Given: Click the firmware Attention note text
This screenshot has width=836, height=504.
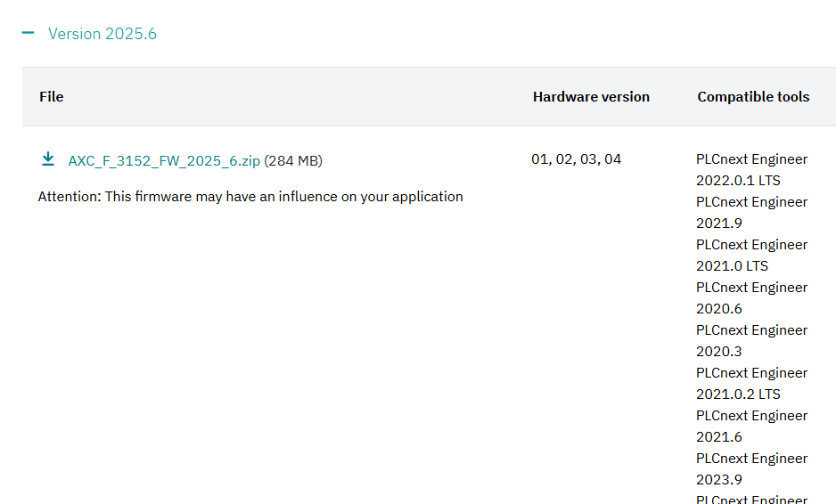Looking at the screenshot, I should [x=250, y=196].
